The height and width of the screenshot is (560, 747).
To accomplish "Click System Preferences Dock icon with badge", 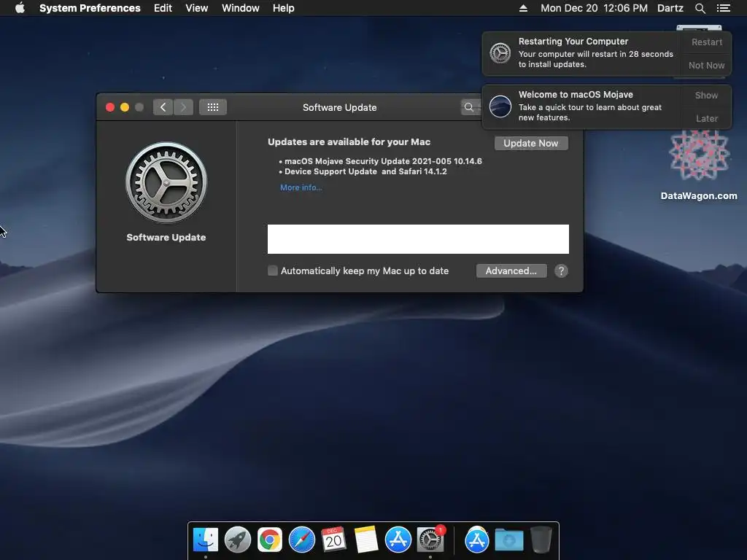I will click(430, 540).
